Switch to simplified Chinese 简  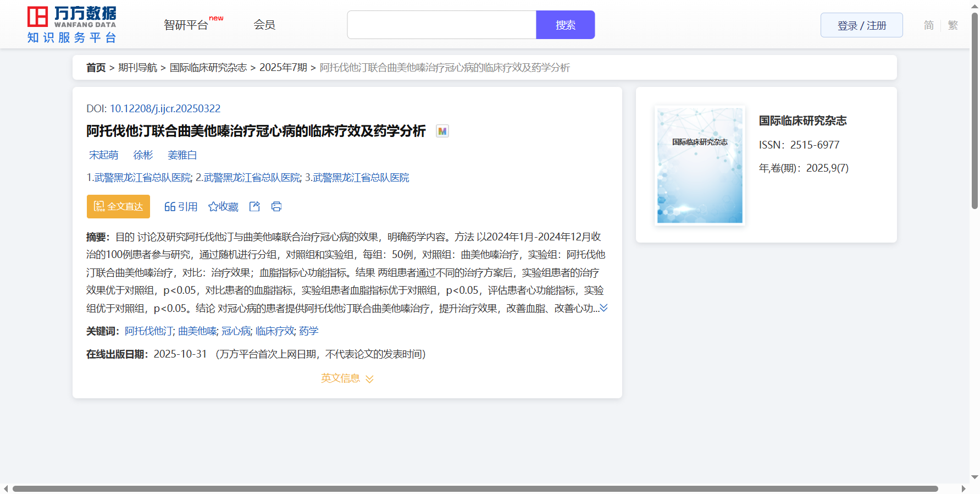click(x=928, y=25)
